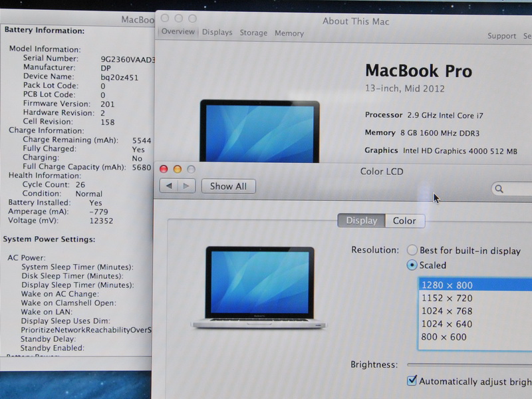Screen dimensions: 532x399
Task: Click Support link in About This Mac
Action: point(502,36)
